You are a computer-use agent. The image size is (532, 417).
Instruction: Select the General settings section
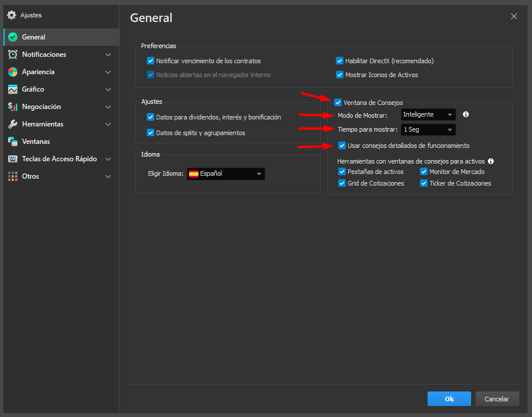pos(34,37)
